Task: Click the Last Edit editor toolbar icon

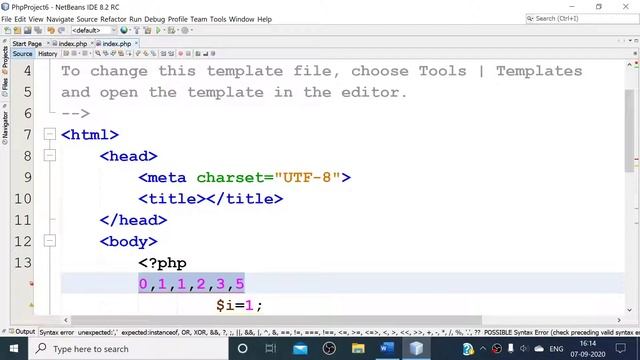Action: (66, 53)
